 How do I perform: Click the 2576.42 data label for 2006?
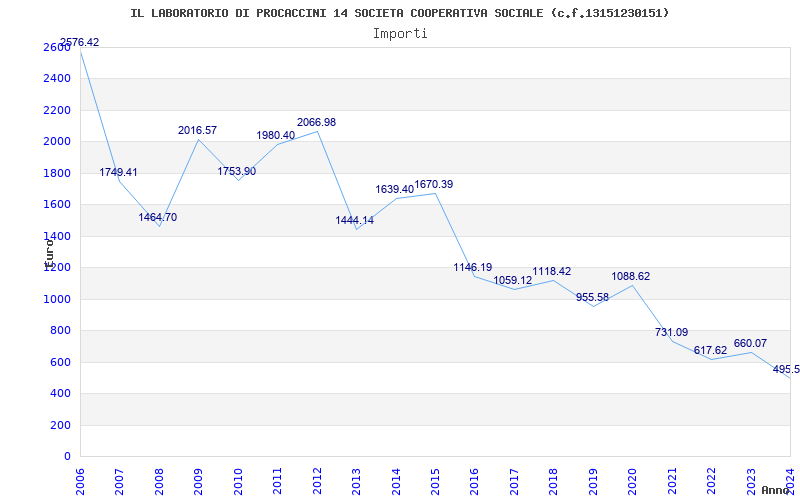pyautogui.click(x=79, y=42)
